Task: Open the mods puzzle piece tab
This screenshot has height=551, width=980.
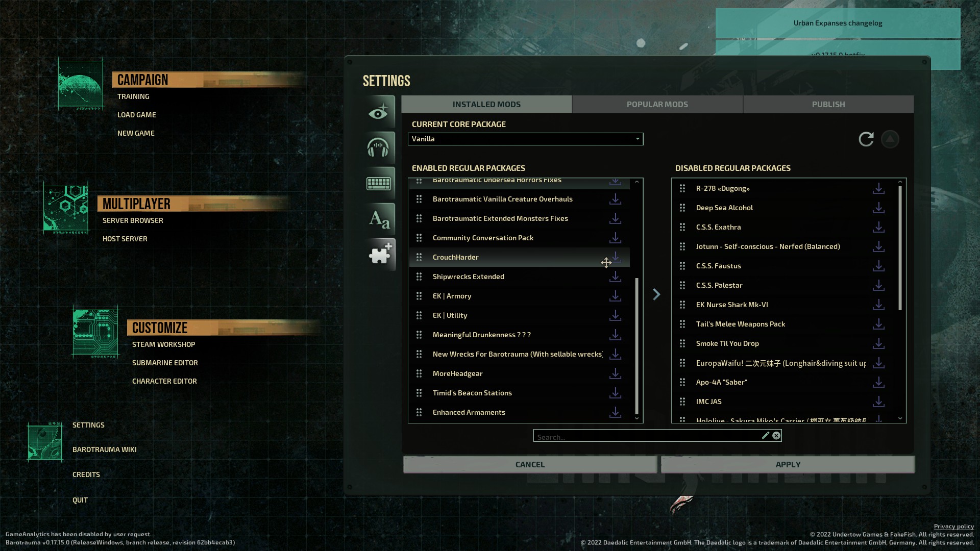Action: pos(380,254)
